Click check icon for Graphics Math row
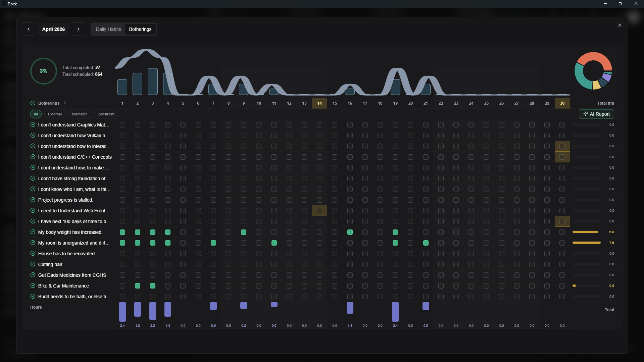The height and width of the screenshot is (362, 644). click(x=33, y=124)
